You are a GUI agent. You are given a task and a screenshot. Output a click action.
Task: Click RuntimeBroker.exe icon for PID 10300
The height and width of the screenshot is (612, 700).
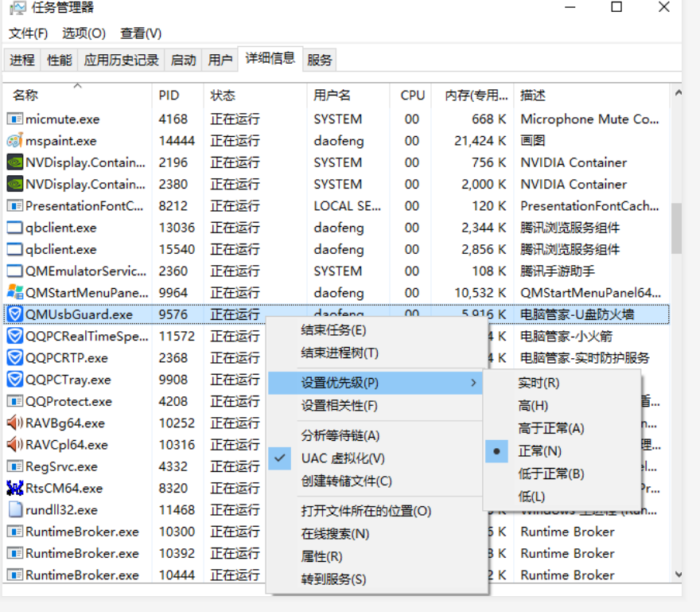click(15, 532)
